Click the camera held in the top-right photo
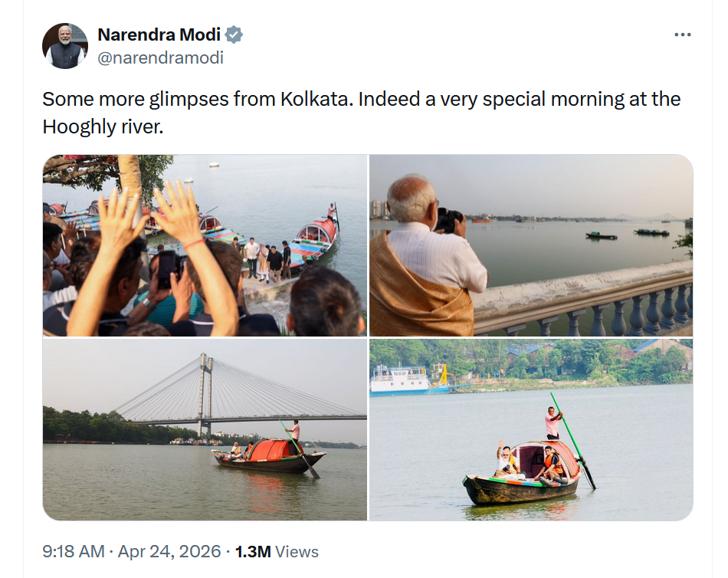Screen dimensions: 728x578 (x=448, y=220)
